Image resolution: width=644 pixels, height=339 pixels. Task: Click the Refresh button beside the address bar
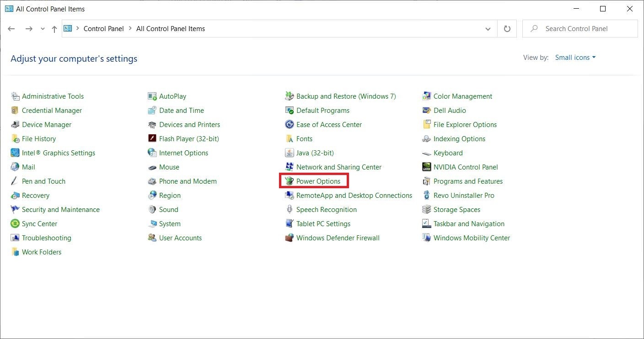click(507, 29)
